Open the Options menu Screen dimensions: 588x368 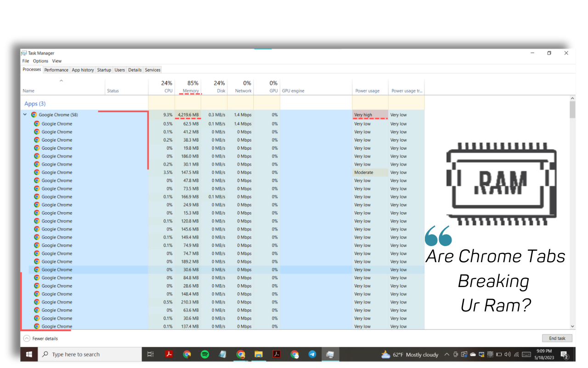pos(40,61)
